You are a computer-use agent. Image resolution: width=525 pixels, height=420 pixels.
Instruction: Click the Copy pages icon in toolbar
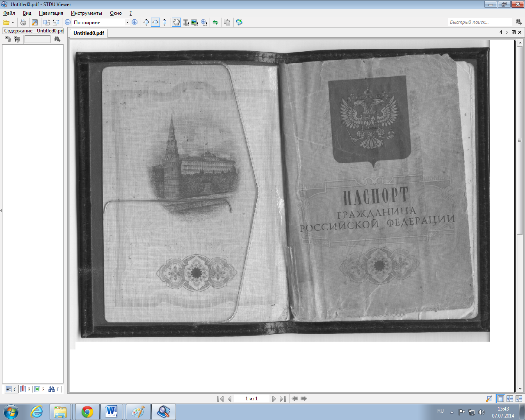227,22
